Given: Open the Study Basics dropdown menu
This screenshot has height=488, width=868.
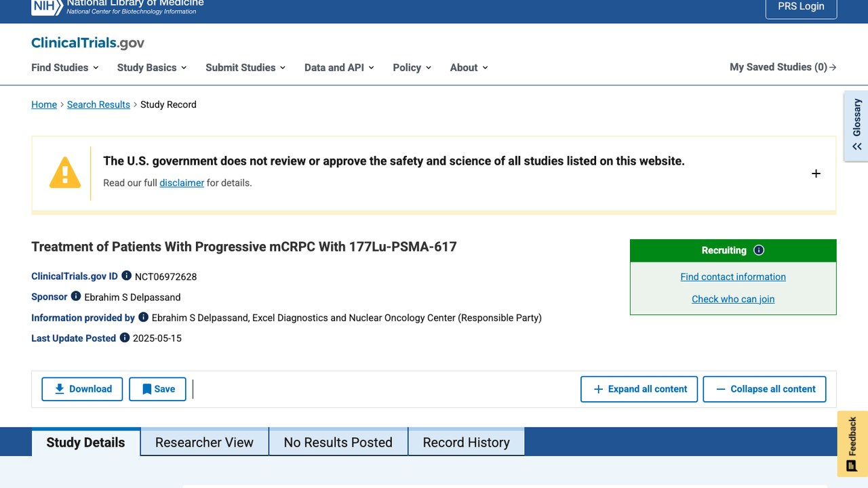Looking at the screenshot, I should pyautogui.click(x=152, y=67).
